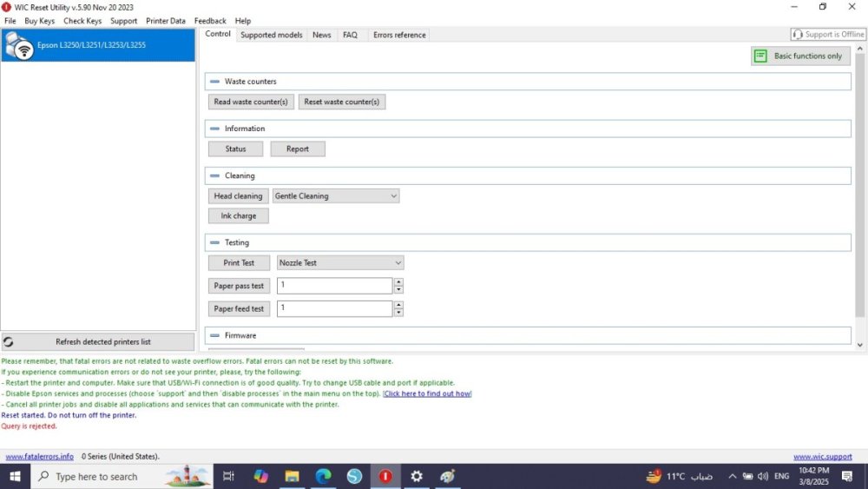Click the scrollbar down arrow
This screenshot has width=868, height=489.
pyautogui.click(x=859, y=345)
